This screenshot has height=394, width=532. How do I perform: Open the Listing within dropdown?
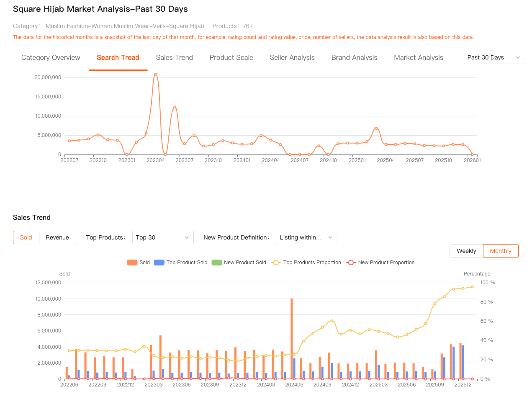pyautogui.click(x=306, y=237)
